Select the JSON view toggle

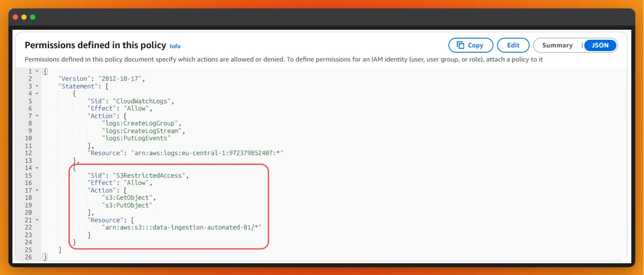pos(600,45)
